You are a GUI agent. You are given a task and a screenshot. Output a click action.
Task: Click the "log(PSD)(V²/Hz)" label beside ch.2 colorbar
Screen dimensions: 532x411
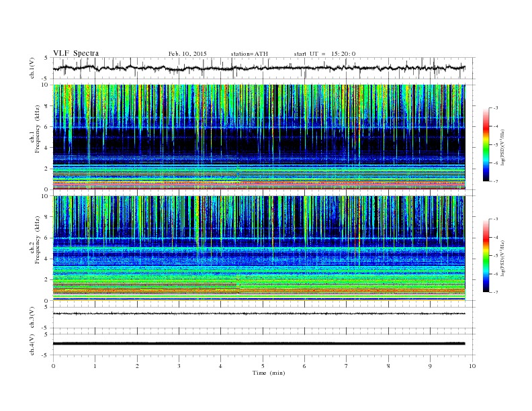coord(503,258)
